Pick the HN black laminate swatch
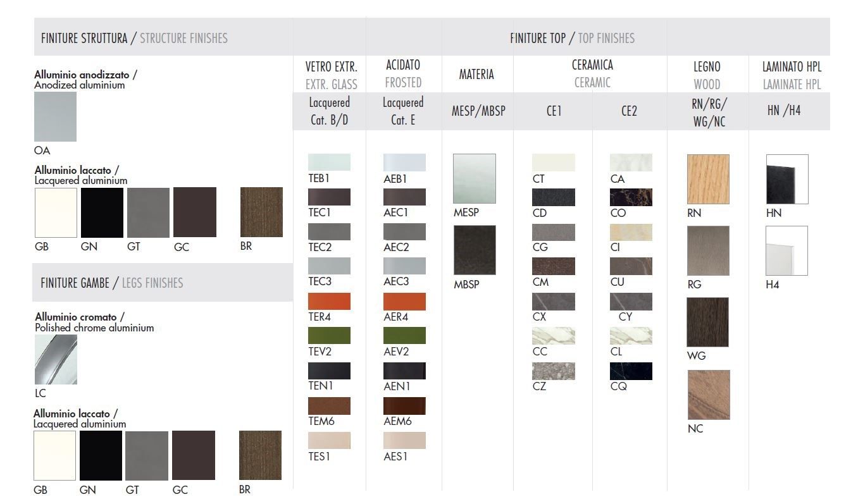851x504 pixels. coord(786,179)
